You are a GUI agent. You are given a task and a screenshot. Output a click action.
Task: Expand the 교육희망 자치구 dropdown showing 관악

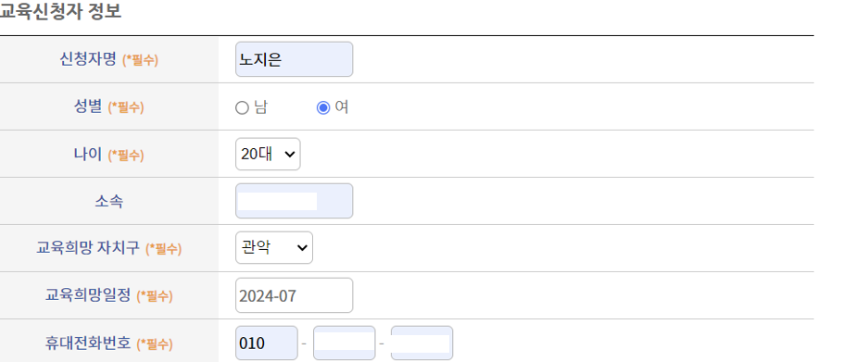(274, 247)
